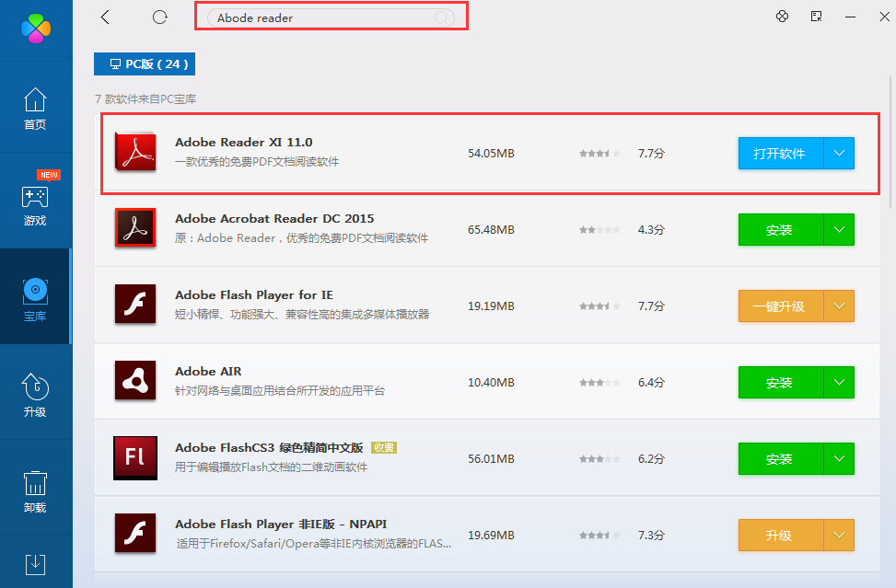Click the 4.3分 rating of Acrobat Reader DC
Viewport: 896px width, 588px height.
[x=651, y=230]
